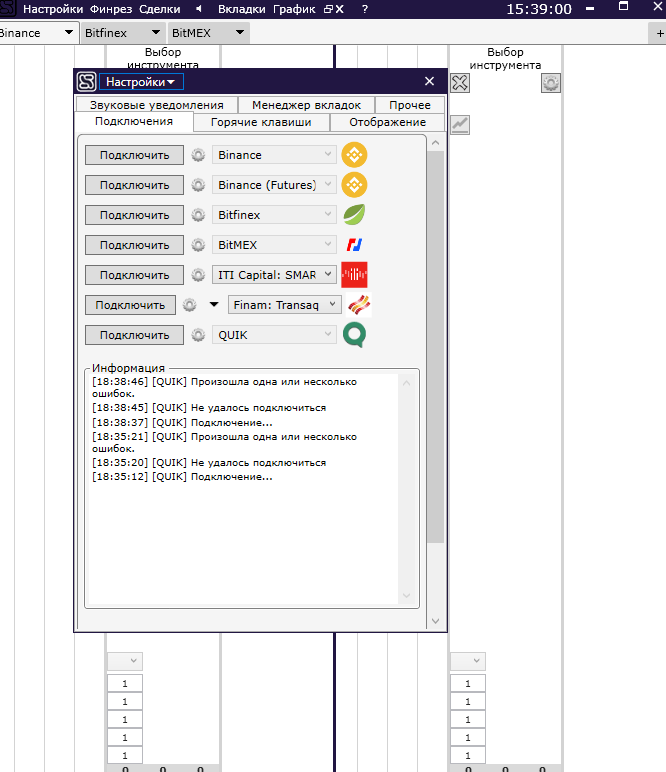
Task: Click the BitMEX logo icon
Action: point(354,245)
